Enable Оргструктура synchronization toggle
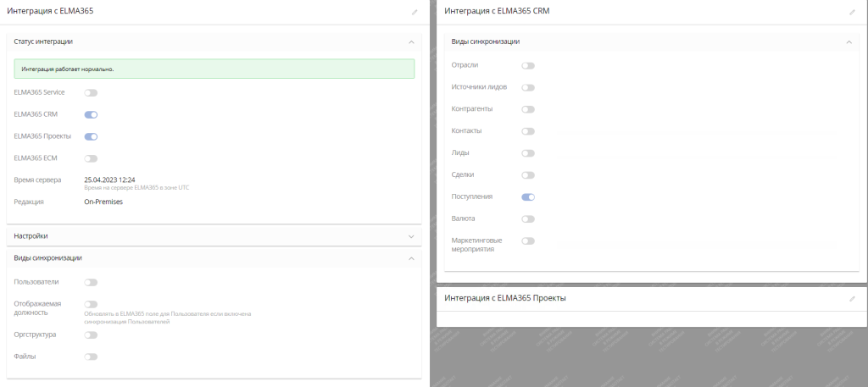This screenshot has height=387, width=868. coord(91,335)
